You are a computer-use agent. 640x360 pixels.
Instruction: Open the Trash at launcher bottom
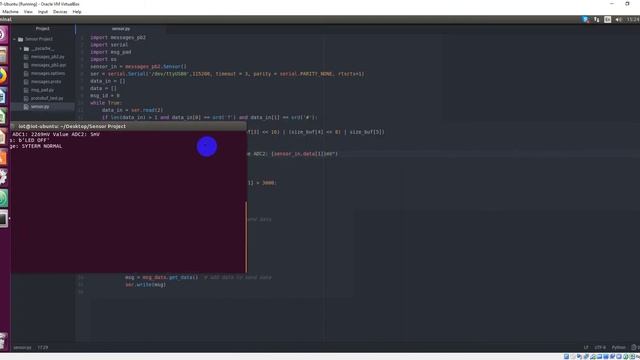(x=2, y=341)
